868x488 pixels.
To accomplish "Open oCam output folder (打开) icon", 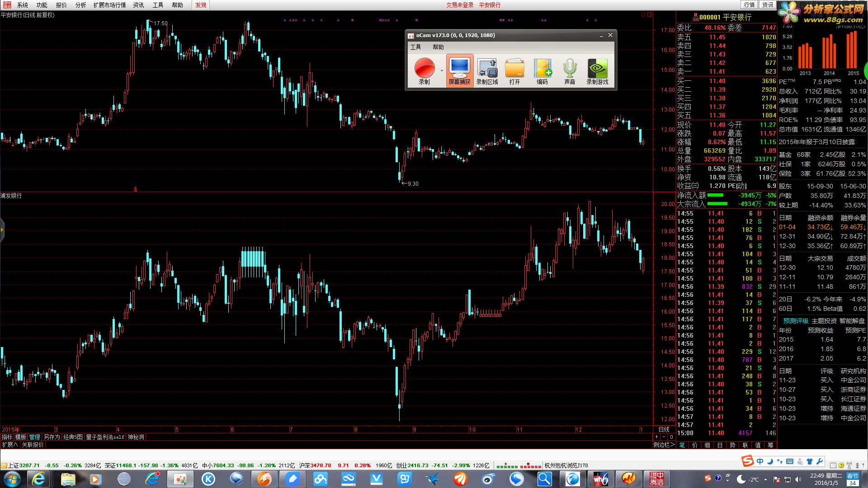I will click(514, 71).
